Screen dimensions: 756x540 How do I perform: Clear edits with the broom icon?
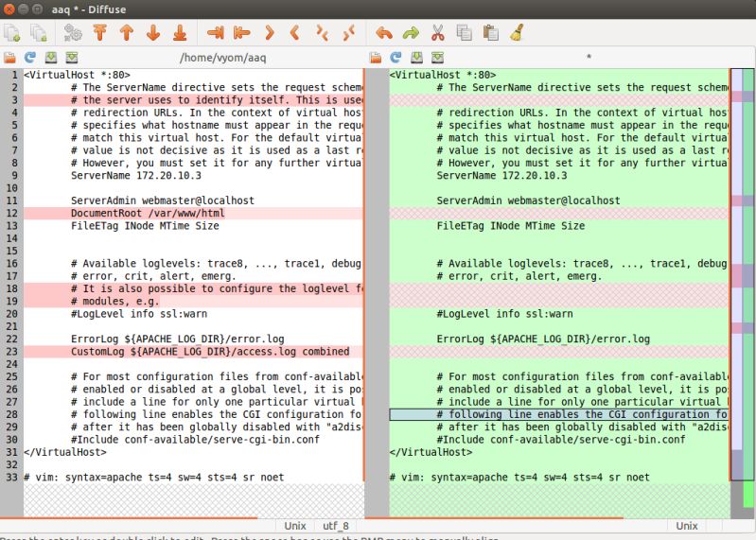tap(517, 33)
